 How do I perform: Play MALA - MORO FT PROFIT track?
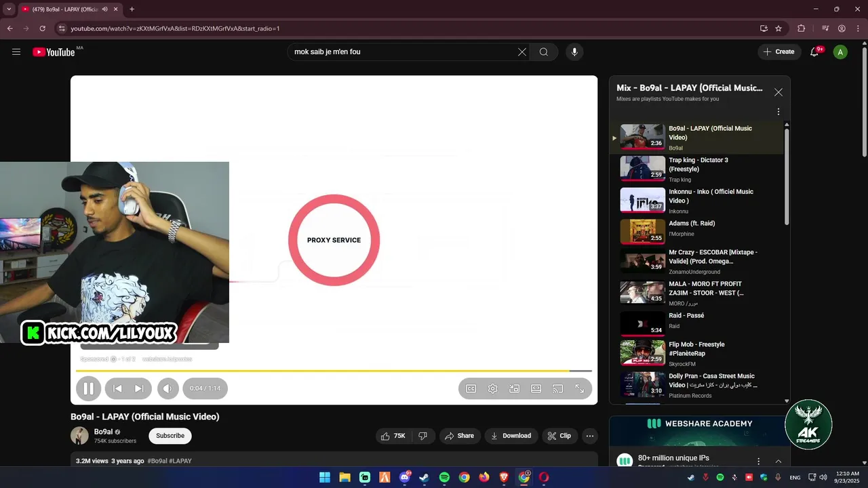[x=697, y=293]
